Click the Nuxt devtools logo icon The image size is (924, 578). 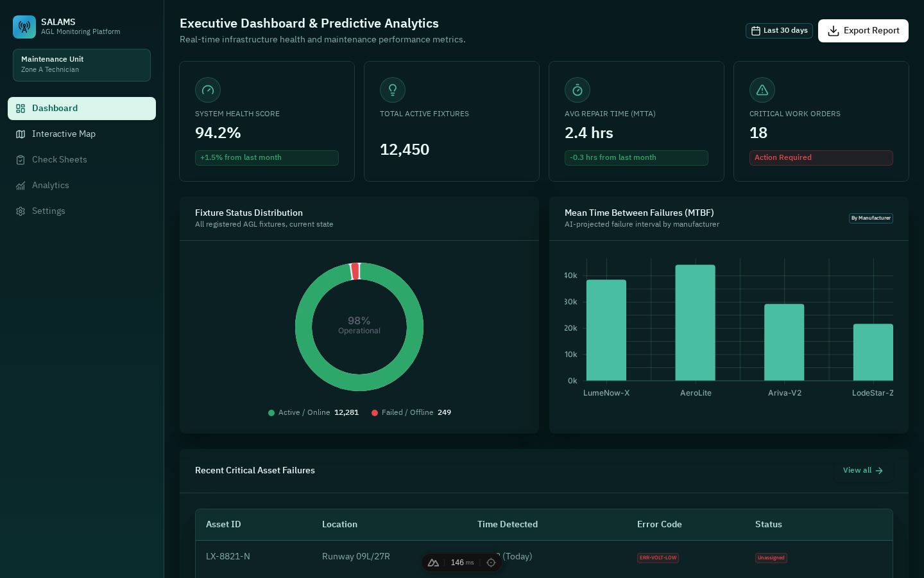(x=433, y=563)
